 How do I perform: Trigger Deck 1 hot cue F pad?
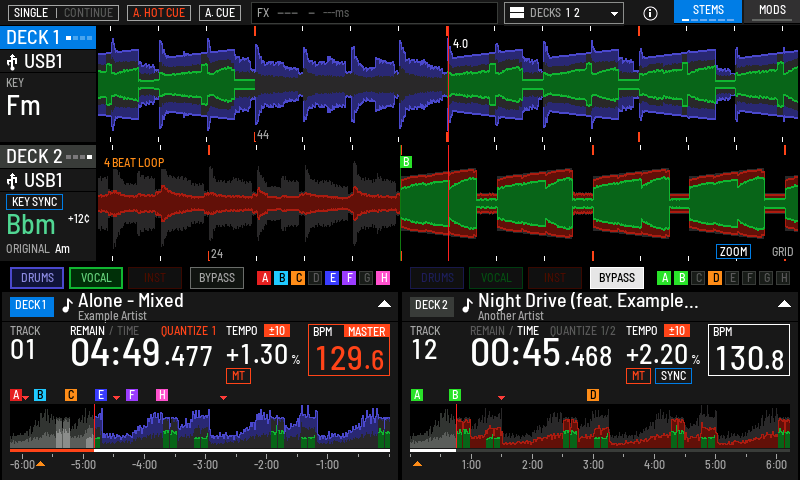click(x=349, y=278)
